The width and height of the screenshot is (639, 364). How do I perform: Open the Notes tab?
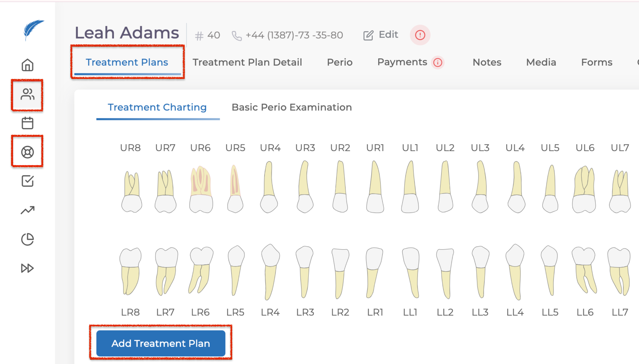[487, 62]
